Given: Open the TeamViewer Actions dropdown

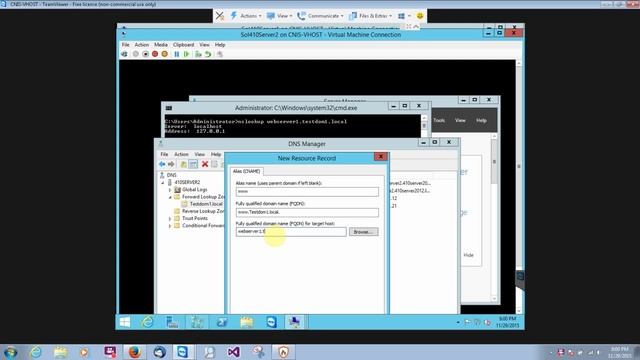Looking at the screenshot, I should 246,16.
